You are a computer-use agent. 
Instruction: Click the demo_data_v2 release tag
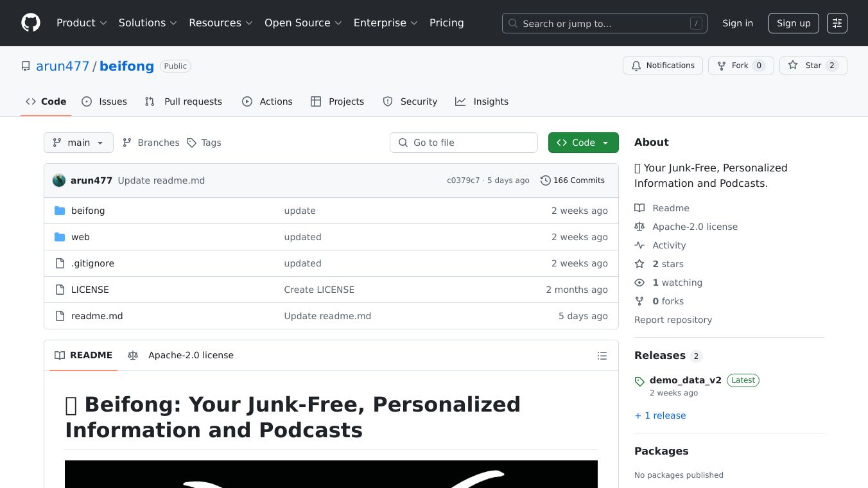click(685, 380)
